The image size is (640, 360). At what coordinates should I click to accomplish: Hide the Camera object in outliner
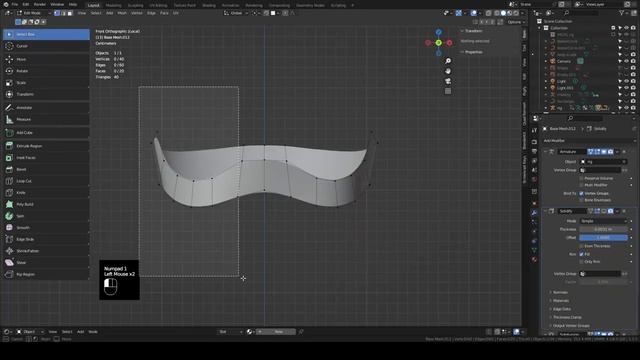pyautogui.click(x=626, y=61)
